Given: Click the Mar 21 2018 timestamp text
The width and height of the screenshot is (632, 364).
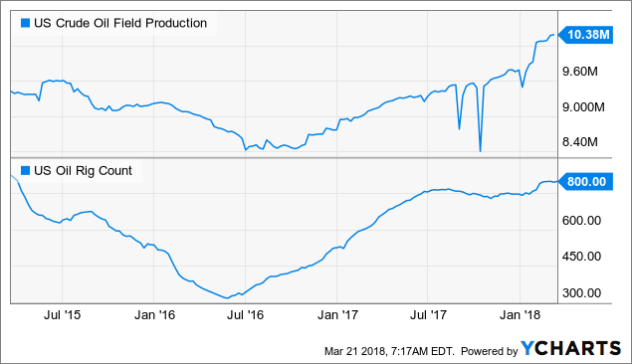Looking at the screenshot, I should [389, 351].
